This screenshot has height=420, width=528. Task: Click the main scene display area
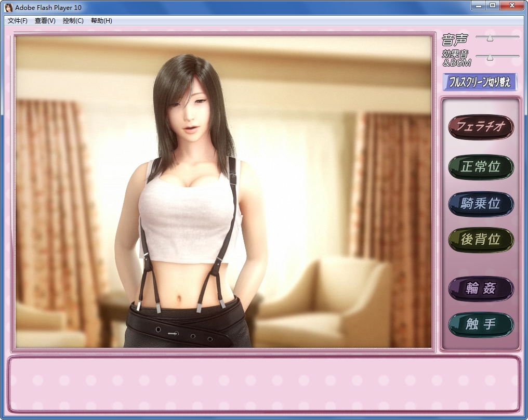click(223, 191)
